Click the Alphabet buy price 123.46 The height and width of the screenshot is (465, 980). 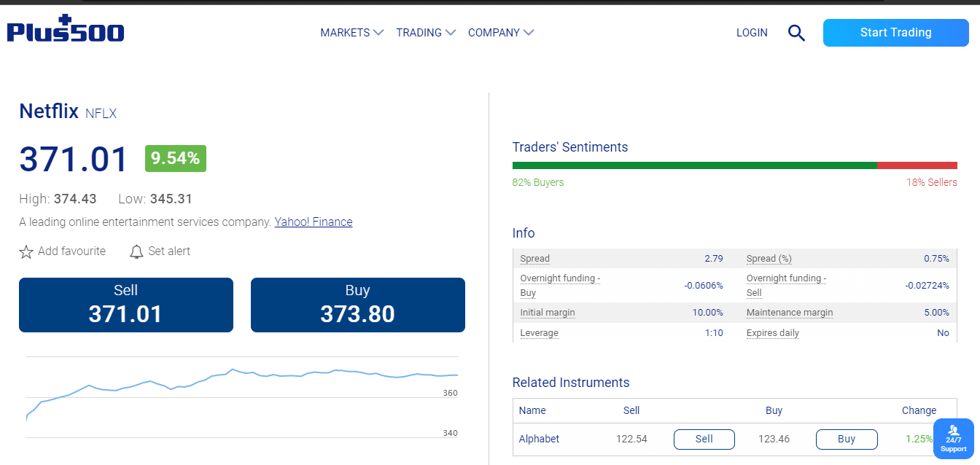774,439
